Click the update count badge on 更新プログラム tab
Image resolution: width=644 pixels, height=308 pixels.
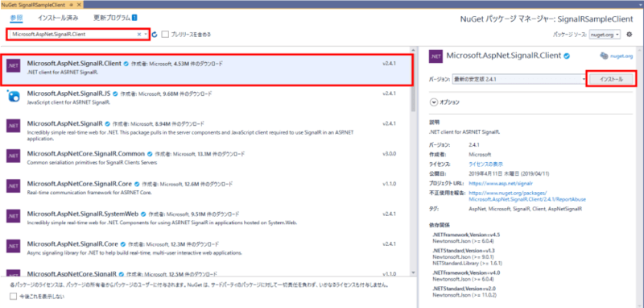coord(134,18)
